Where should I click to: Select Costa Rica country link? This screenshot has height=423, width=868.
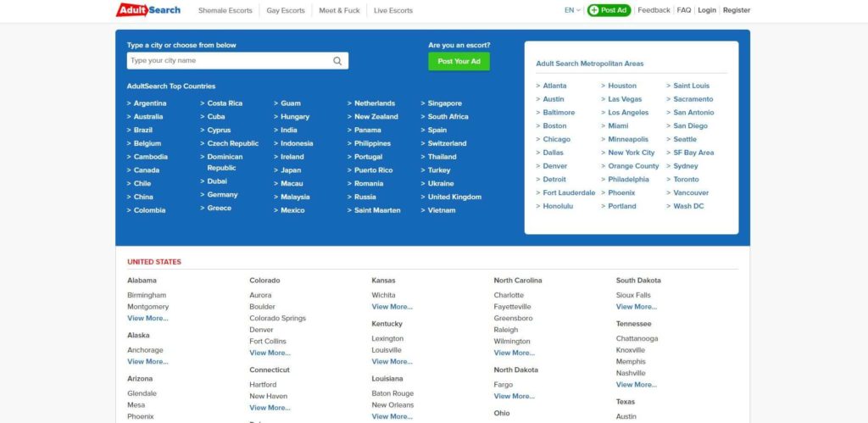coord(225,103)
